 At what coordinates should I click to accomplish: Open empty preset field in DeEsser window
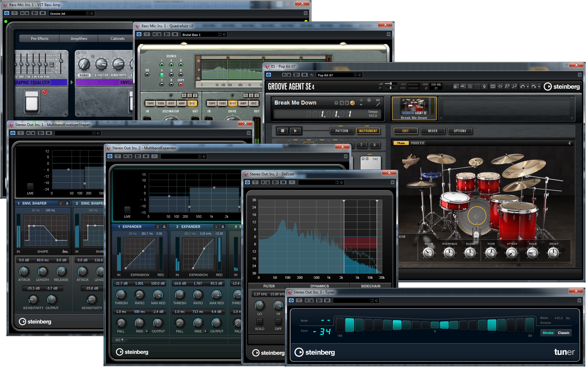tap(317, 182)
